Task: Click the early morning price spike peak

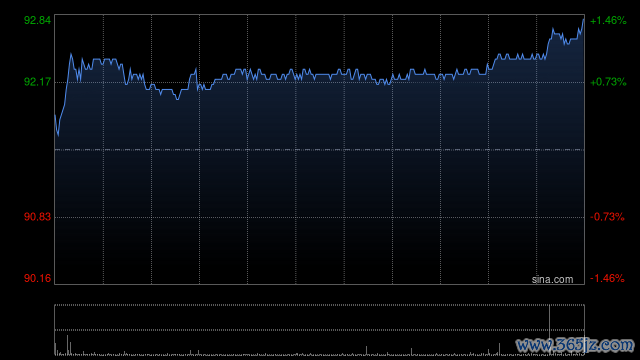Action: (x=71, y=54)
